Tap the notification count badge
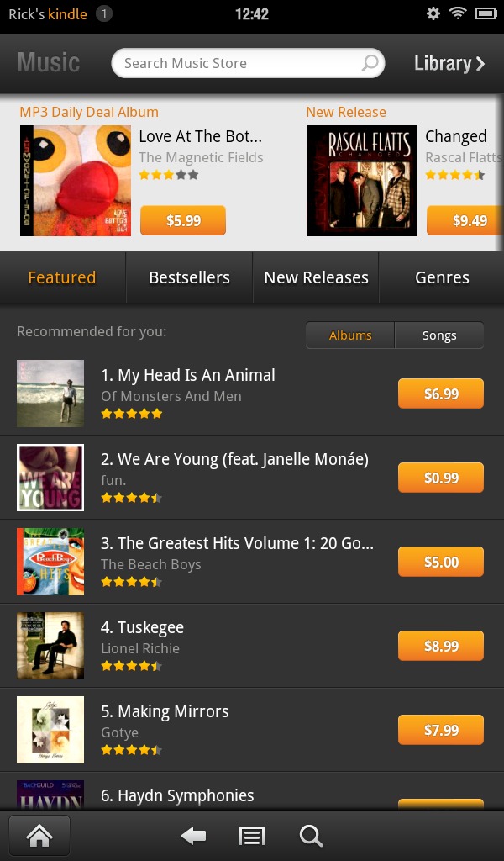The image size is (504, 861). 104,13
